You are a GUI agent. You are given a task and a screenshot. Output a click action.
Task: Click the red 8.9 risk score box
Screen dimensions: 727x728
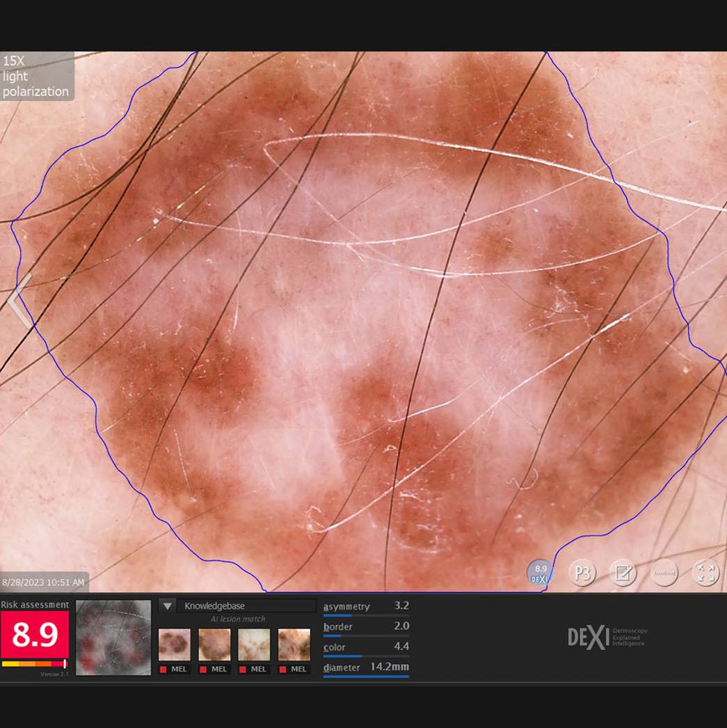click(x=35, y=634)
